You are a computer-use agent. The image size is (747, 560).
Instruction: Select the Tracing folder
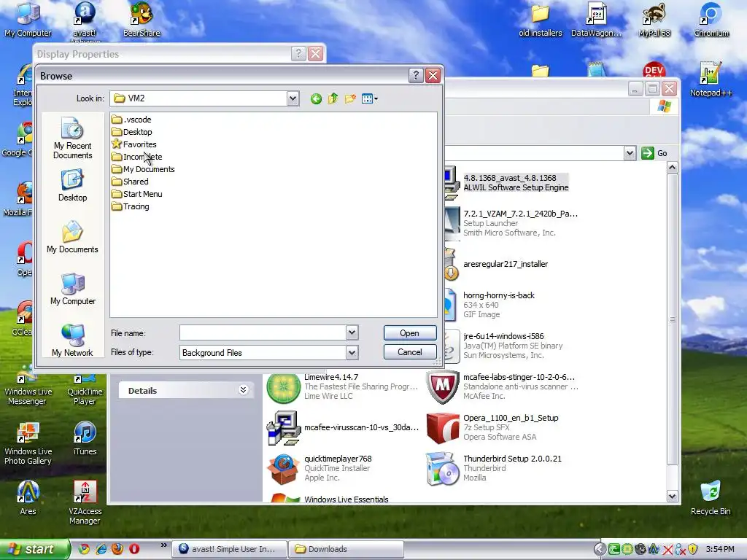[x=131, y=206]
